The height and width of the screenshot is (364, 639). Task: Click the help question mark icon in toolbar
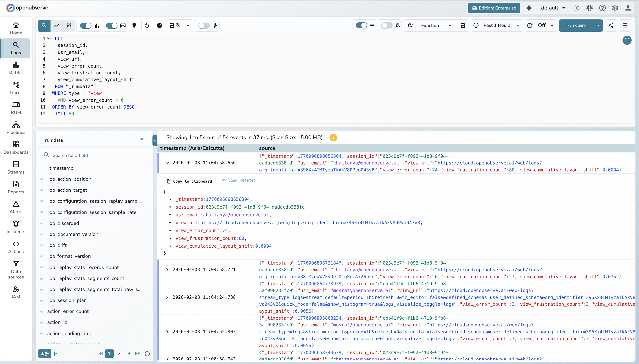coord(159,26)
